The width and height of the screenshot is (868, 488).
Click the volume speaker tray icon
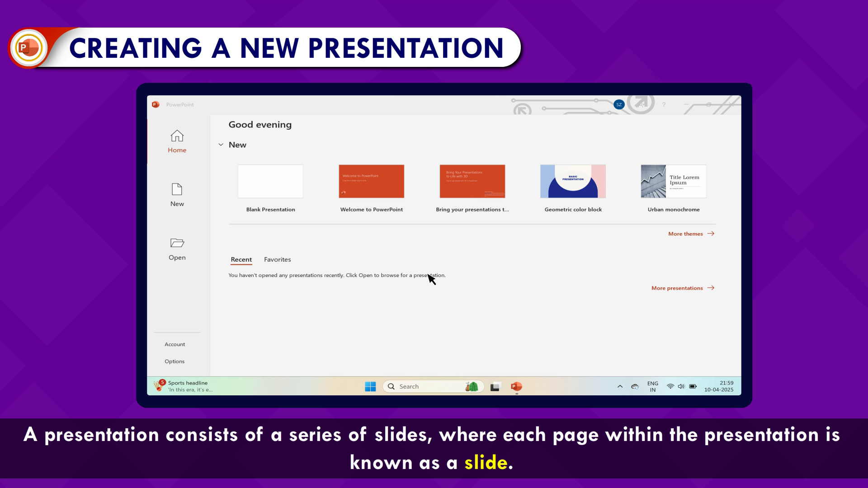(x=681, y=386)
